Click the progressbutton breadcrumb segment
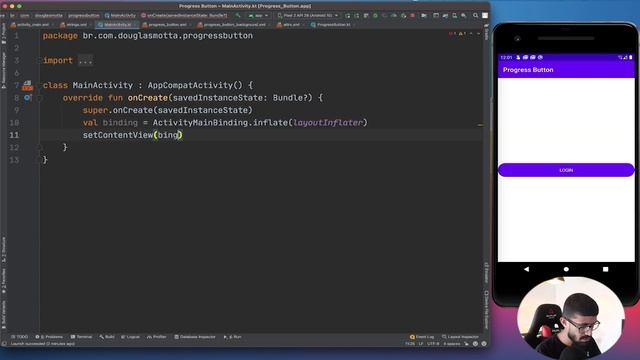640x360 pixels. pos(84,16)
